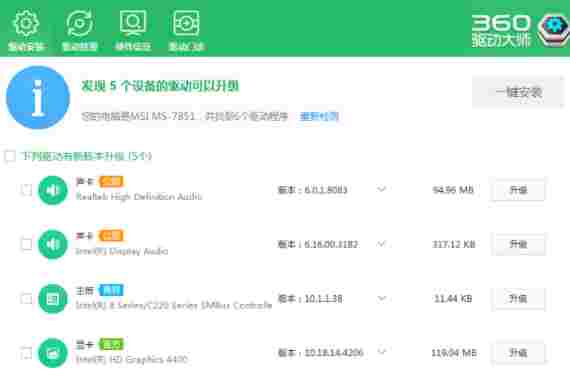Screen dimensions: 570x391
Task: Select the text 'Intel(R) HD Graphics 4400'
Action: (x=132, y=359)
